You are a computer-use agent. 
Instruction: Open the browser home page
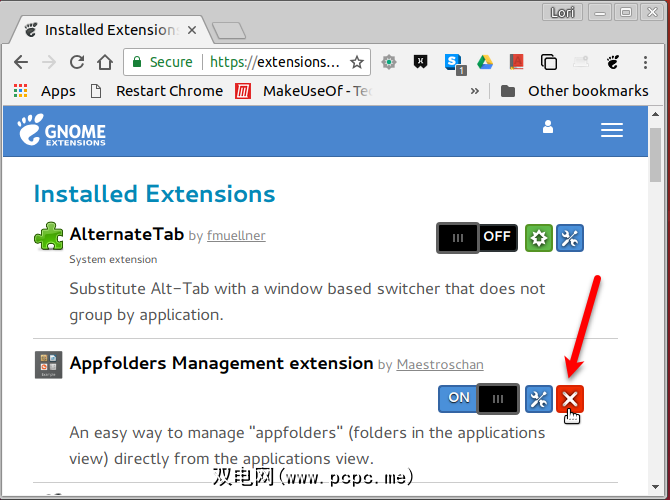click(105, 62)
